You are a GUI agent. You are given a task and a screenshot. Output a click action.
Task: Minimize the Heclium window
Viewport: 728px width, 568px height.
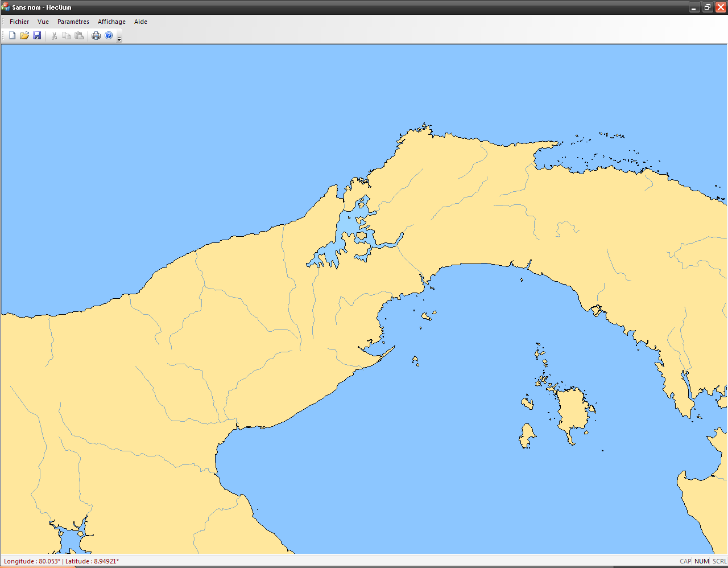point(694,7)
